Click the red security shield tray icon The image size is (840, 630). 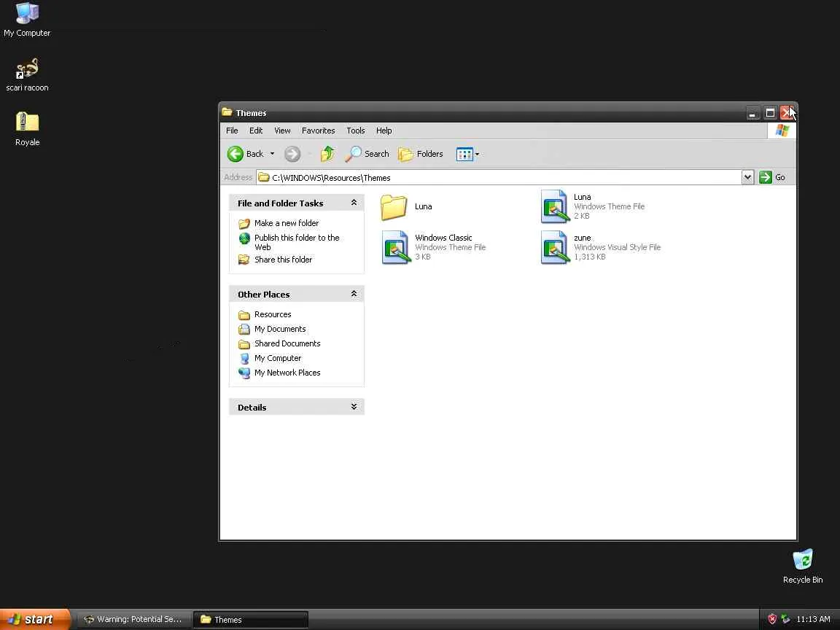point(772,619)
